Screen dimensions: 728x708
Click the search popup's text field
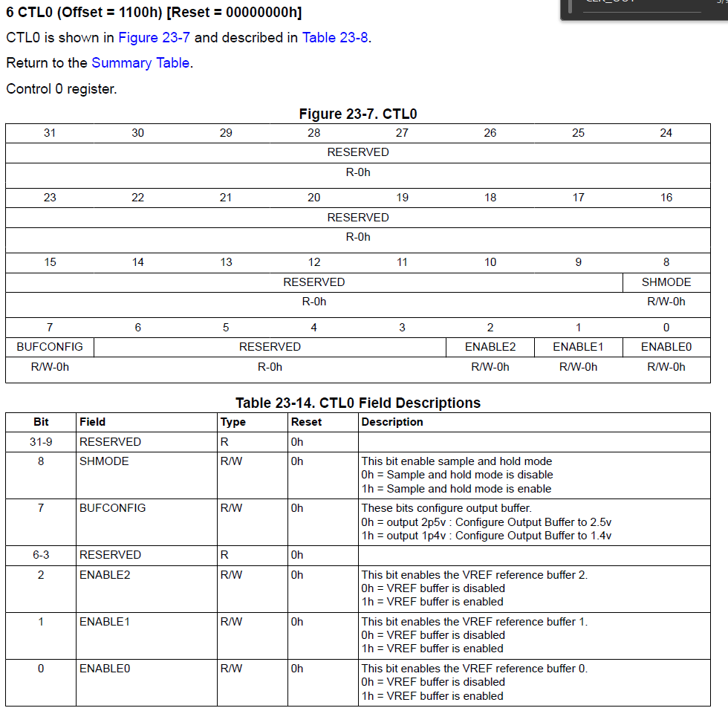pyautogui.click(x=642, y=4)
